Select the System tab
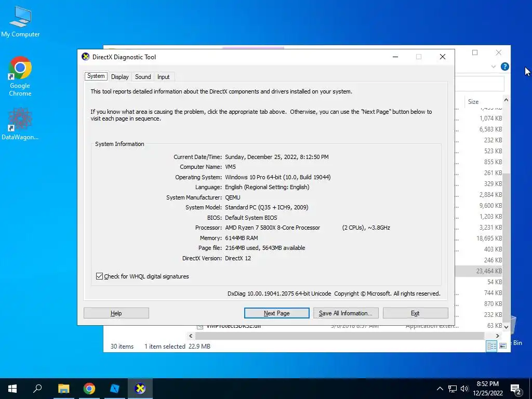 pyautogui.click(x=96, y=76)
